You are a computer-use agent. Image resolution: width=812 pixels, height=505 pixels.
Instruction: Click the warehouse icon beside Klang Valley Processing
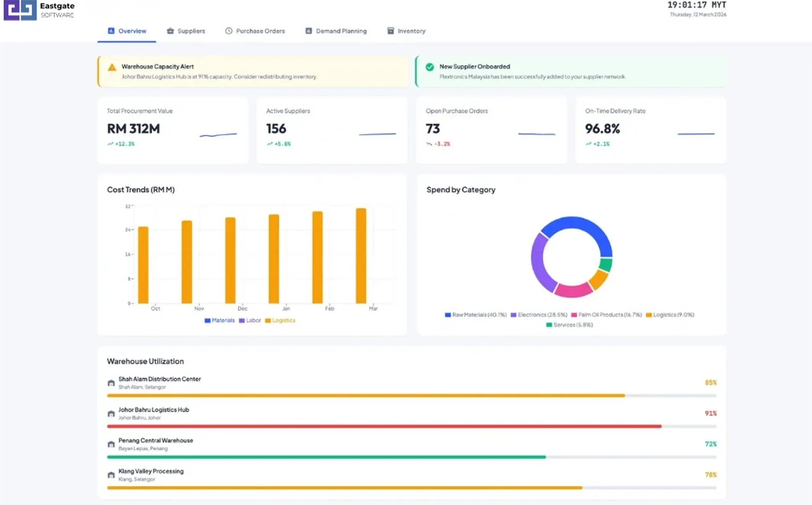(x=111, y=475)
